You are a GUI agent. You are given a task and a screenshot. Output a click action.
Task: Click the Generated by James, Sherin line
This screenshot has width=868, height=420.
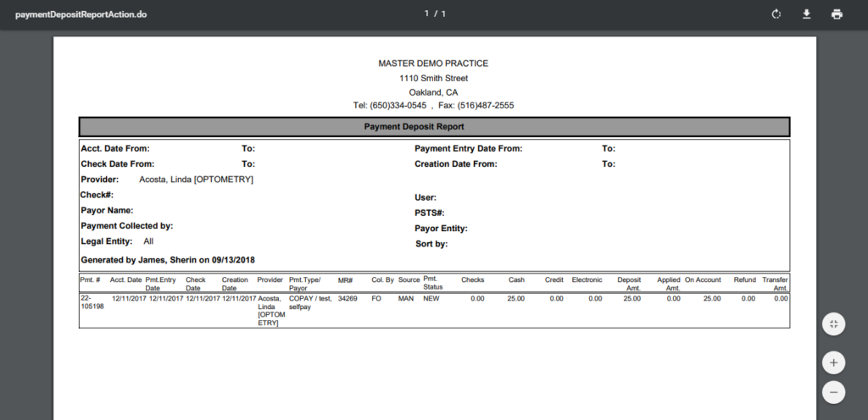point(168,260)
